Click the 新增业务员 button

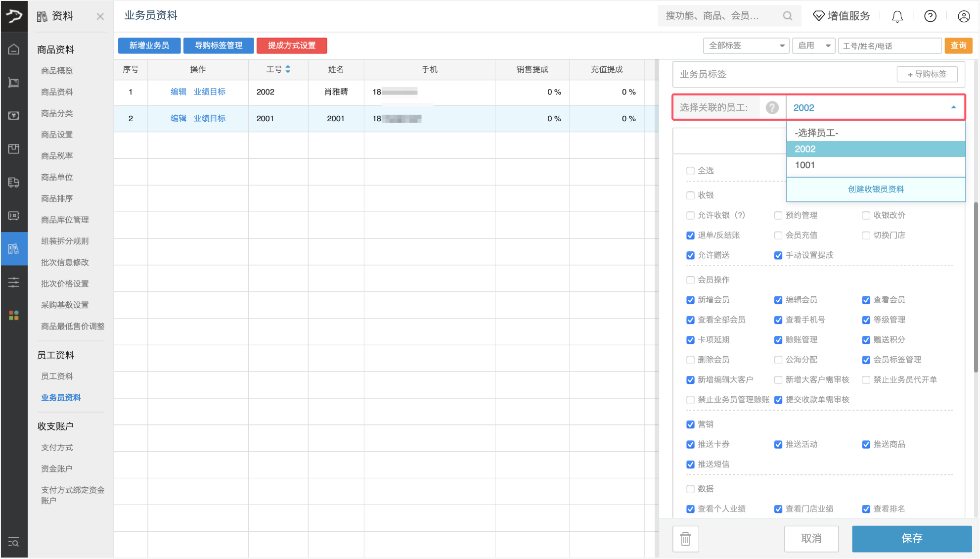click(149, 46)
